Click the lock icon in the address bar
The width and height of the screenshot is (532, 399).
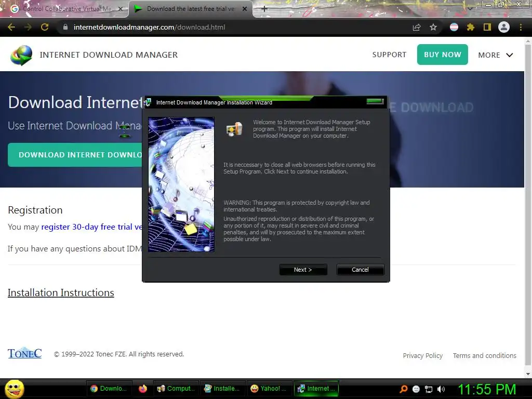coord(65,27)
